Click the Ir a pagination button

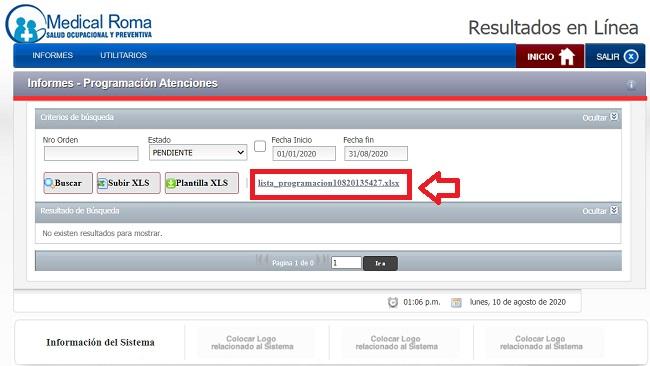380,263
